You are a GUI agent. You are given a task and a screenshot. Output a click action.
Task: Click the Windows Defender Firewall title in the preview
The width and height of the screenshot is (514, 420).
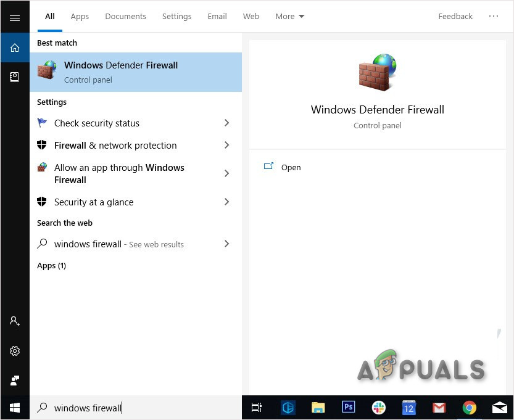point(377,109)
